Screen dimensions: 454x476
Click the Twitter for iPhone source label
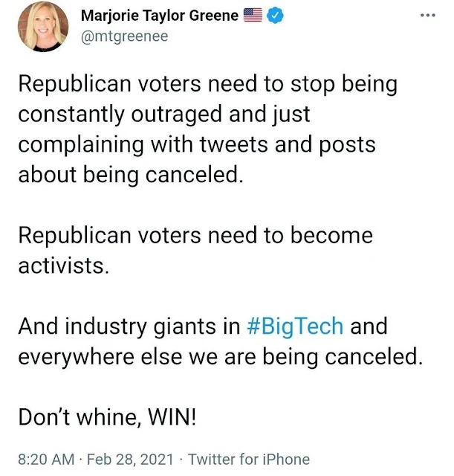click(249, 460)
